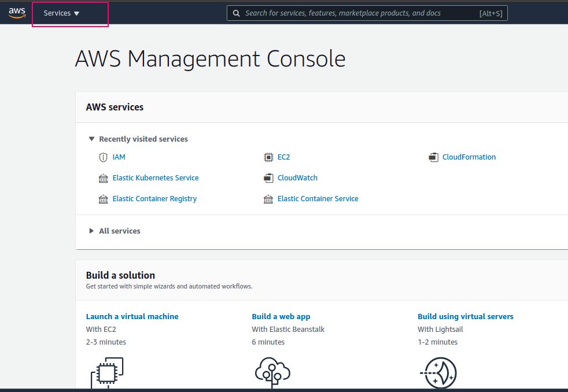Open Elastic Container Service link
Viewport: 568px width, 392px height.
click(318, 199)
